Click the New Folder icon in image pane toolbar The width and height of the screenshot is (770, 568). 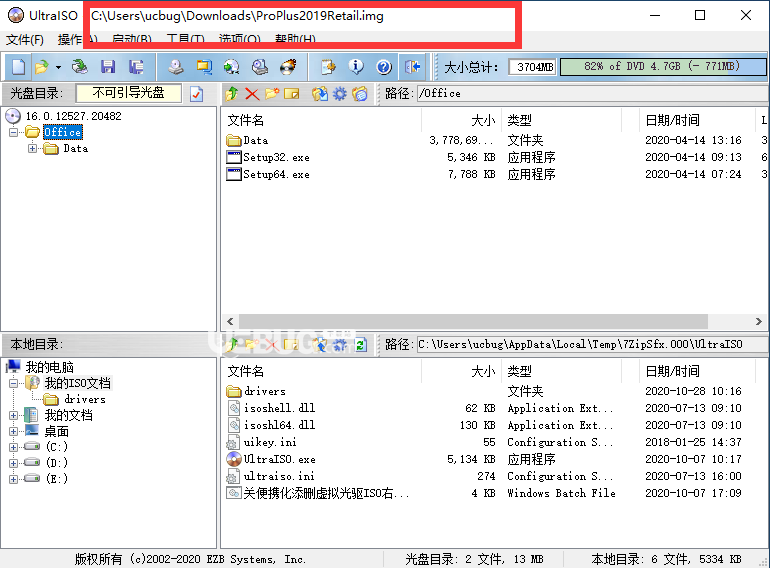click(272, 93)
